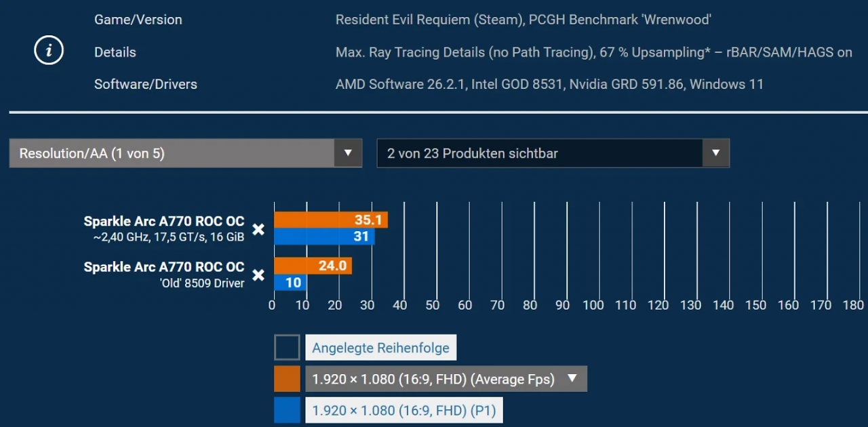868x427 pixels.
Task: Toggle the Angelegte Reihenfolge checkbox
Action: [287, 347]
